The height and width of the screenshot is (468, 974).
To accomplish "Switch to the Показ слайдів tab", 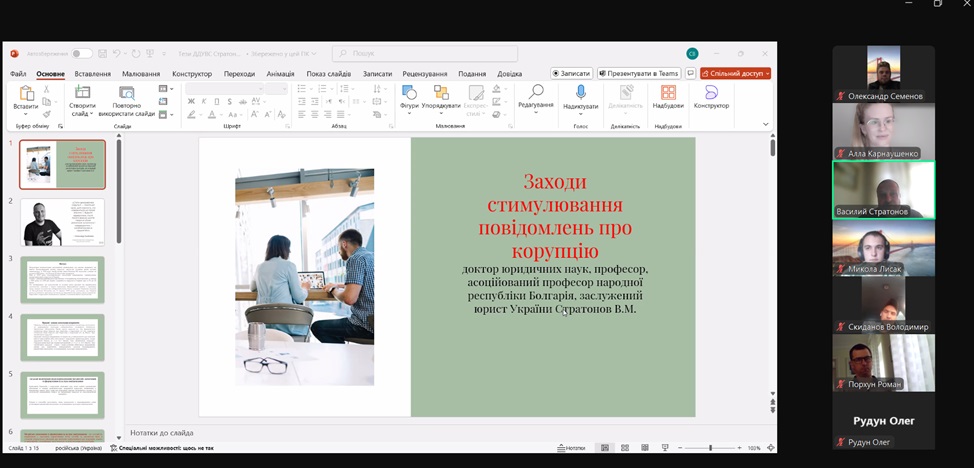I will [329, 74].
